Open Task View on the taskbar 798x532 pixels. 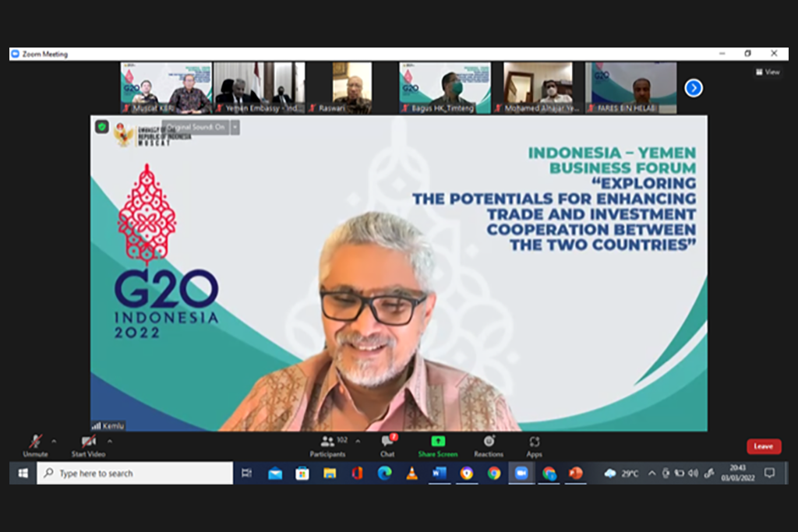[x=247, y=474]
